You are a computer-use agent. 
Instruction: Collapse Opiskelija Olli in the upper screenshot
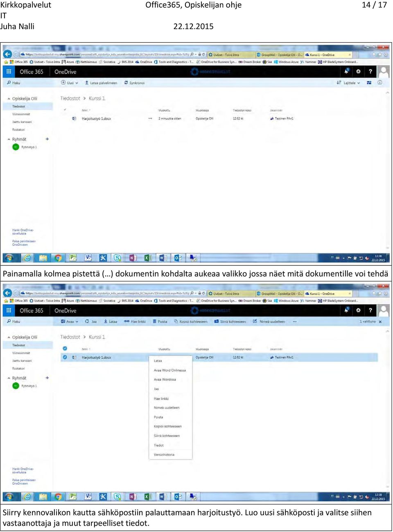[9, 99]
